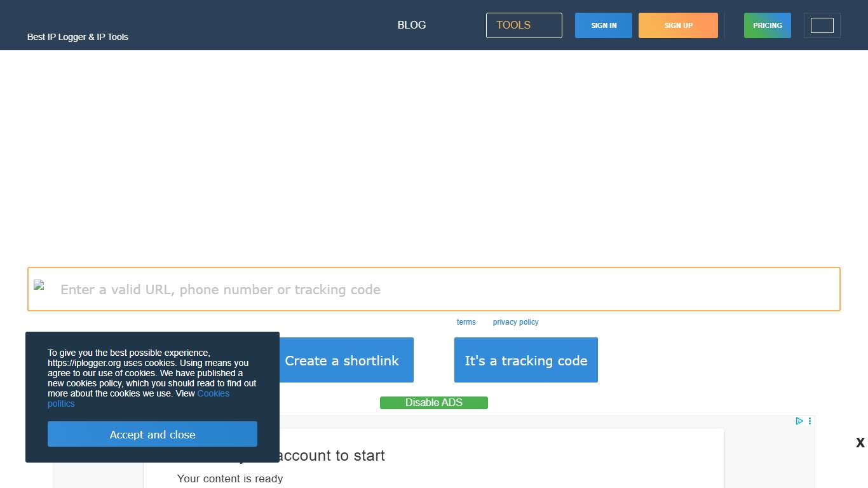Click the Disable ADS button
This screenshot has height=488, width=868.
(434, 402)
